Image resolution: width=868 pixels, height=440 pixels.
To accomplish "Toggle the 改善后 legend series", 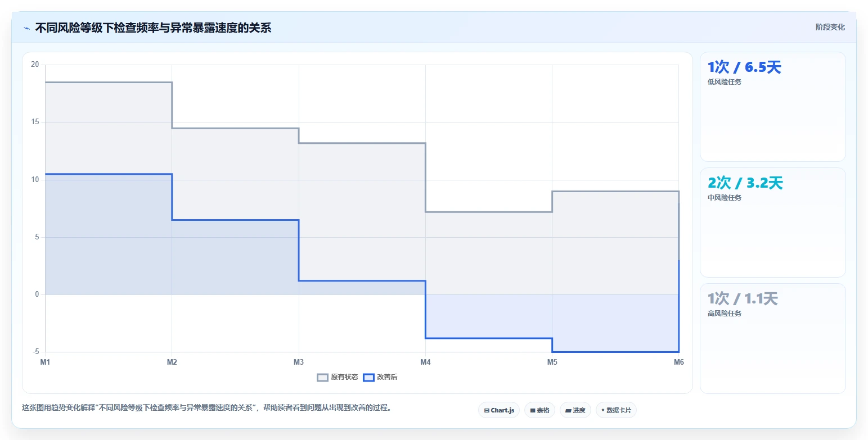I will point(380,377).
